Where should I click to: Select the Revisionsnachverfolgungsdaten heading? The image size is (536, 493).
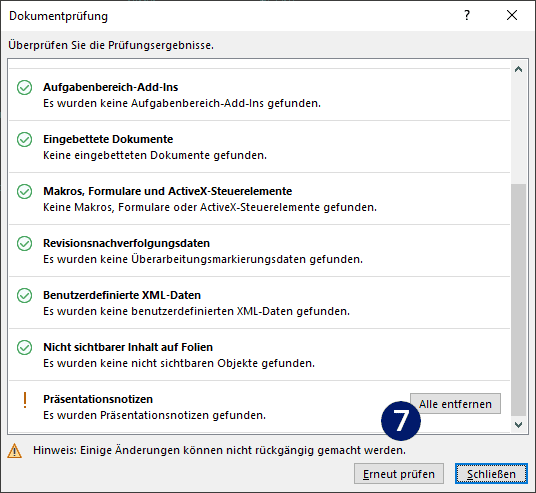[x=126, y=243]
